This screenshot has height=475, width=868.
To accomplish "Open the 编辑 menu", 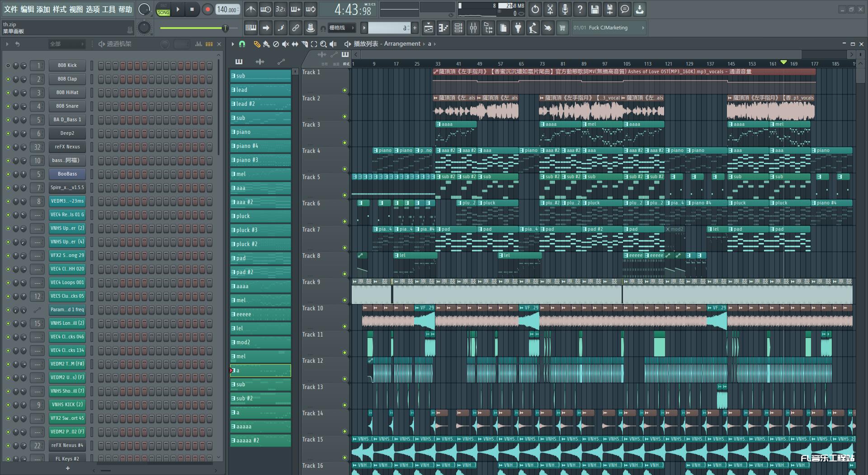I will [x=27, y=9].
